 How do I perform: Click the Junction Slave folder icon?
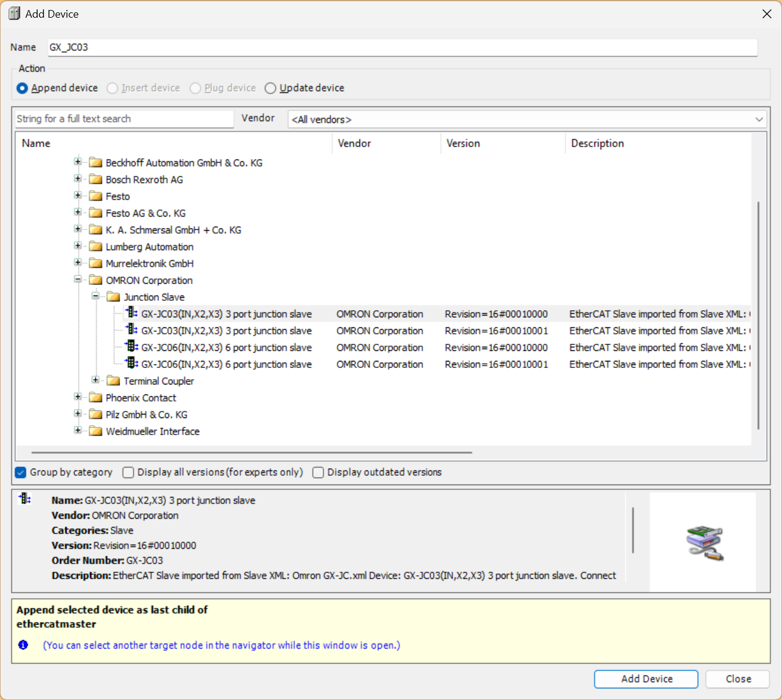[x=113, y=297]
